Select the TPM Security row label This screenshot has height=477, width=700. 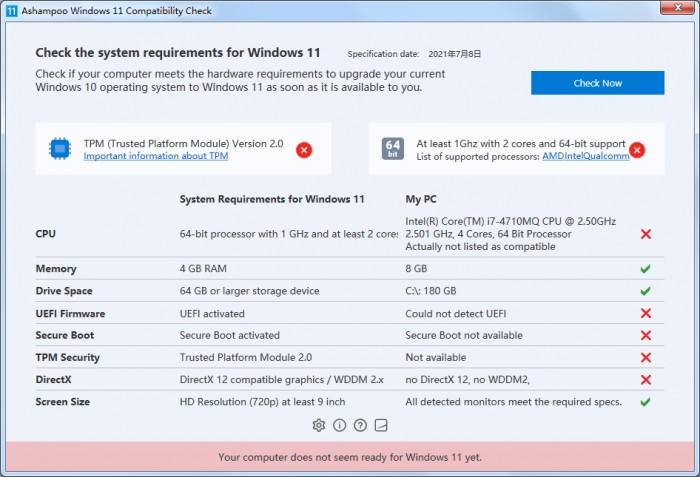point(67,358)
